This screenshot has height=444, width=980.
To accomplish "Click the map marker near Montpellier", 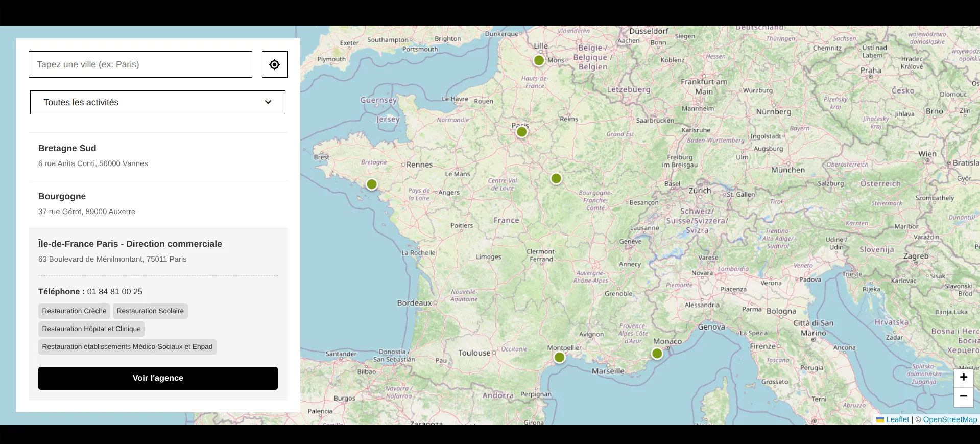I will click(x=559, y=357).
